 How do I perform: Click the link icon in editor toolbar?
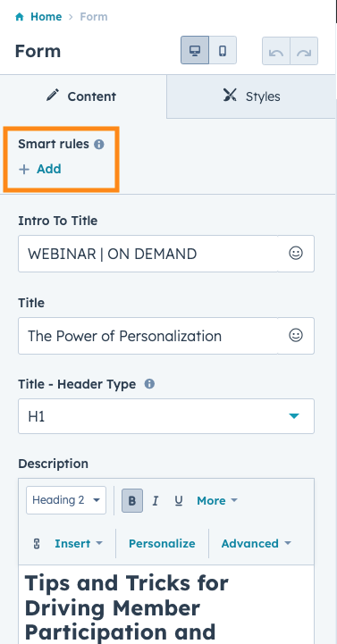point(37,544)
